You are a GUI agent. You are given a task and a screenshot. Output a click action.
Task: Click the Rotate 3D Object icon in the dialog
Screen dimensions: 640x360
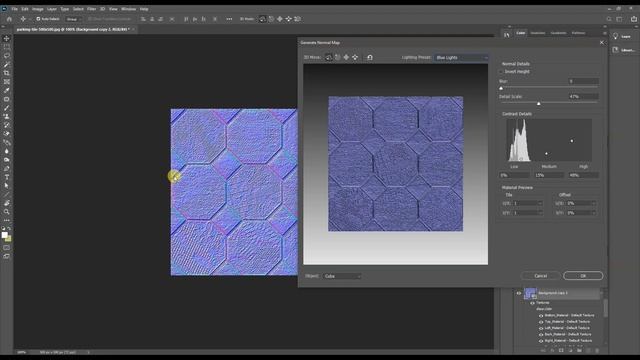point(329,58)
